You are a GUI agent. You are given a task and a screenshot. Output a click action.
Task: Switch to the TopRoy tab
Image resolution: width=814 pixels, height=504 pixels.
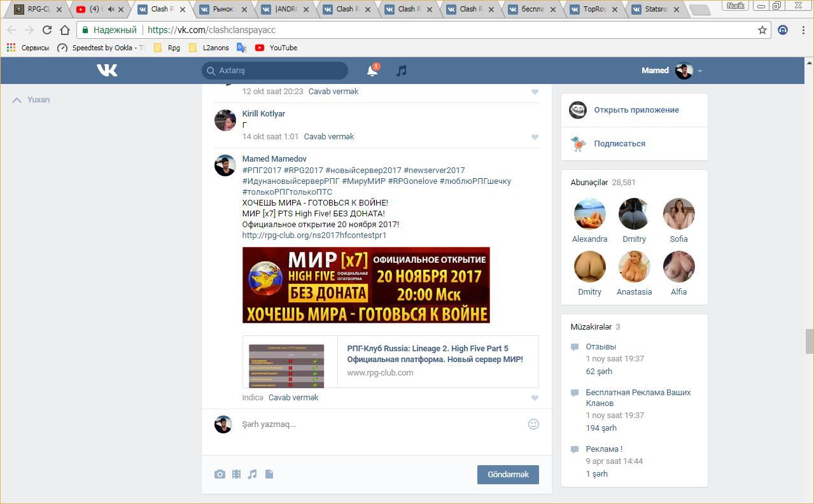point(592,9)
